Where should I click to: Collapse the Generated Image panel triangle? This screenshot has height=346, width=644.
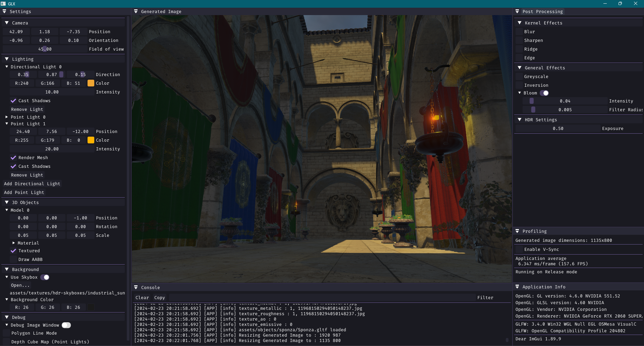tap(136, 11)
